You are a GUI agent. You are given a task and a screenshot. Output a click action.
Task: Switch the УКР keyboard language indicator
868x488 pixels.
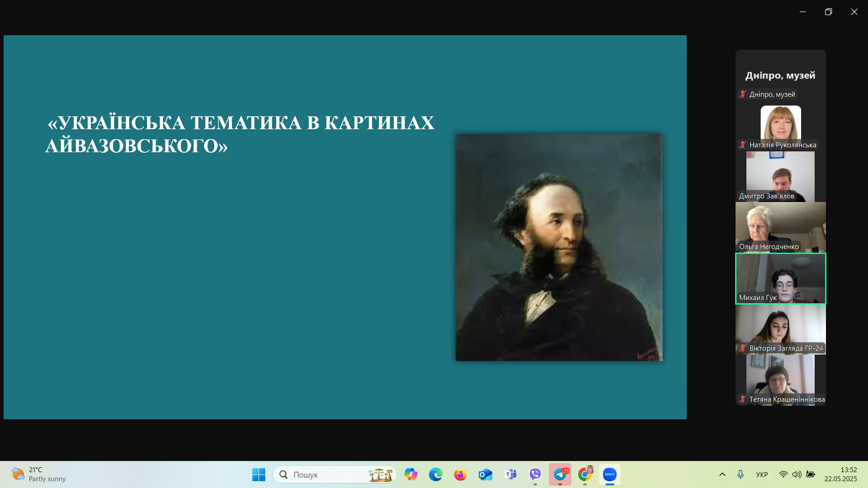pyautogui.click(x=762, y=474)
